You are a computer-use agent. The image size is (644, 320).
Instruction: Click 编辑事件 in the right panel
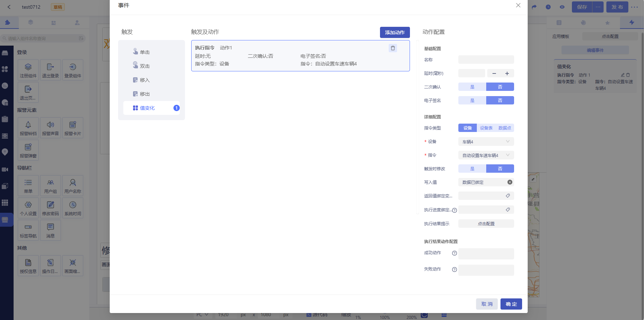pos(595,50)
